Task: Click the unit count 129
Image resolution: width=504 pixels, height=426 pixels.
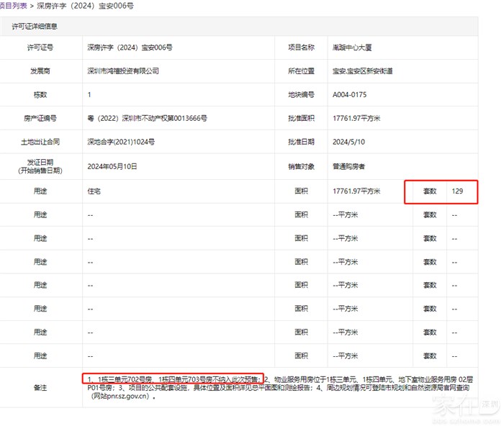Action: (x=458, y=191)
